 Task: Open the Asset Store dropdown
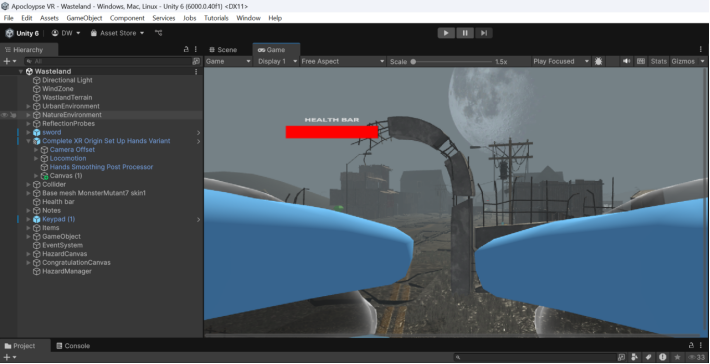pos(117,33)
